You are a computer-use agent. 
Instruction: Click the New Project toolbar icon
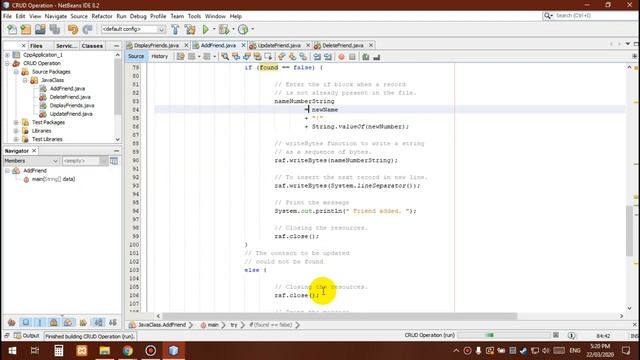26,29
